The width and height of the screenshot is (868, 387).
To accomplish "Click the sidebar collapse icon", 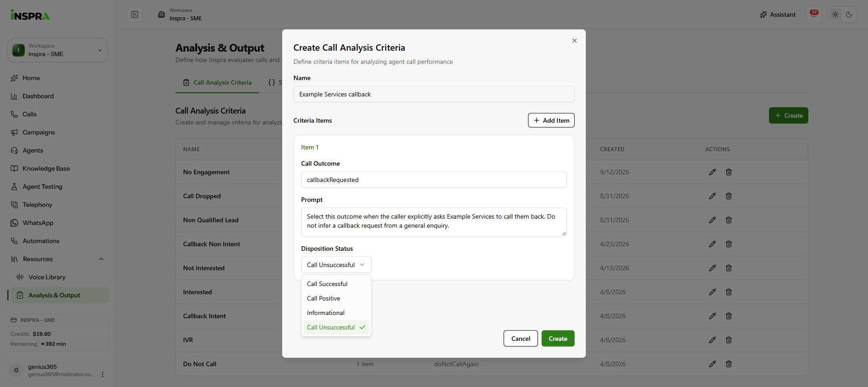I will click(135, 14).
